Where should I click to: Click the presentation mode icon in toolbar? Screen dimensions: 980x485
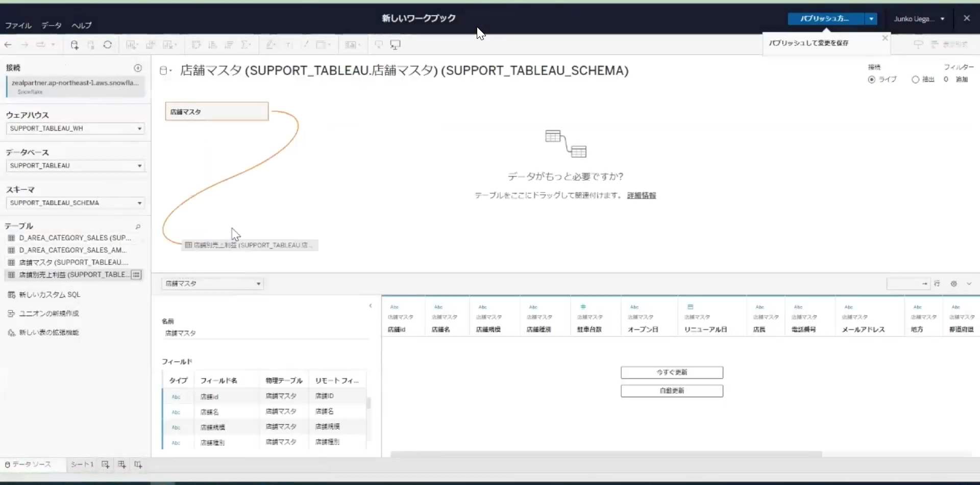[x=395, y=45]
